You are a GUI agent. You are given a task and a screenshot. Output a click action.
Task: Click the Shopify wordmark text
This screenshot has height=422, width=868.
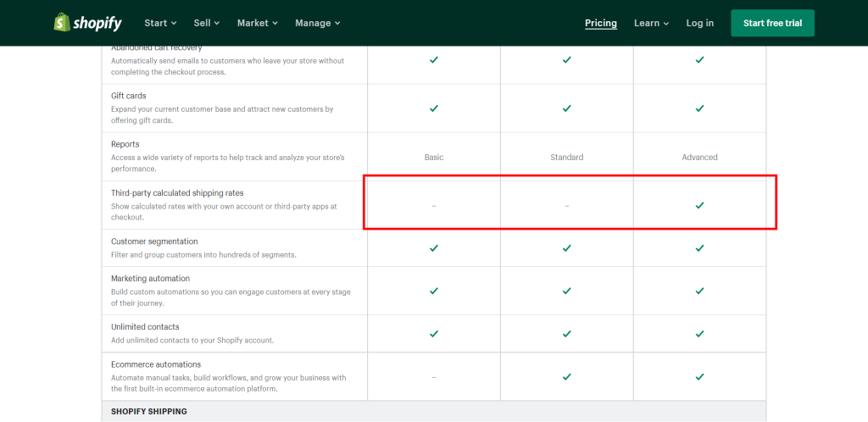pos(97,23)
